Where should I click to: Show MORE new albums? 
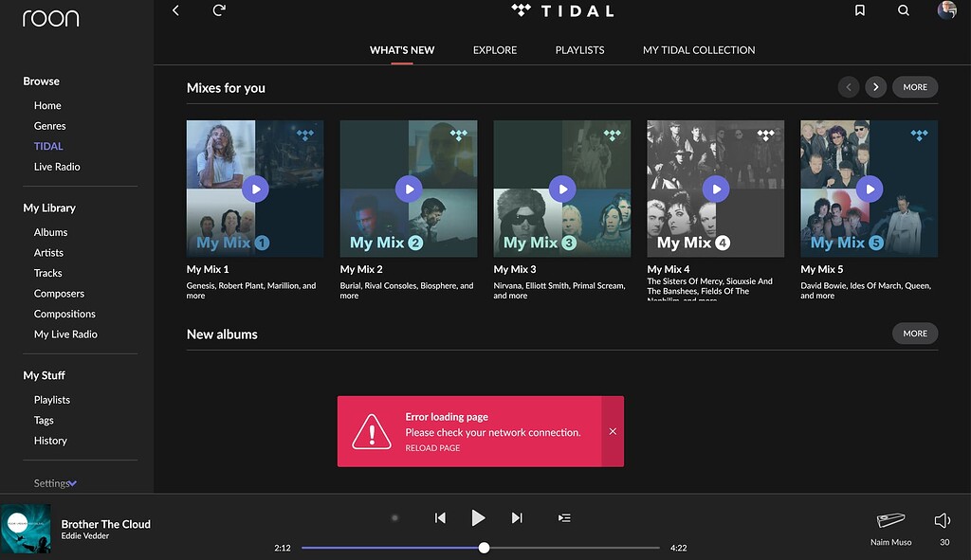[914, 334]
